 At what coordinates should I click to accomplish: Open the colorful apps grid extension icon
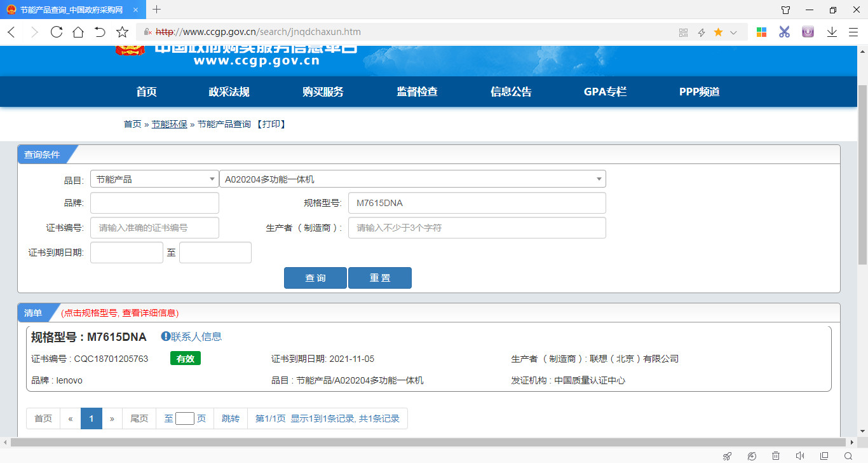(761, 32)
